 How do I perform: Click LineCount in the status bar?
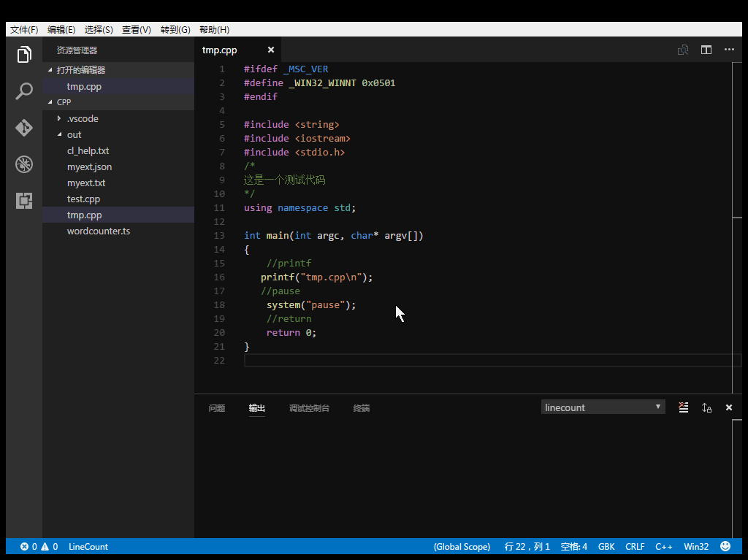[88, 547]
